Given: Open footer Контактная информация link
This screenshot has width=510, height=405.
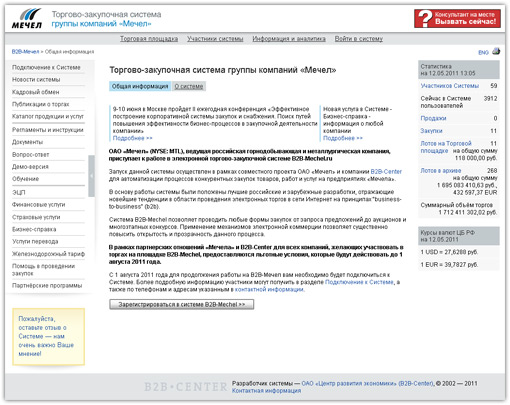Looking at the screenshot, I should 266,391.
